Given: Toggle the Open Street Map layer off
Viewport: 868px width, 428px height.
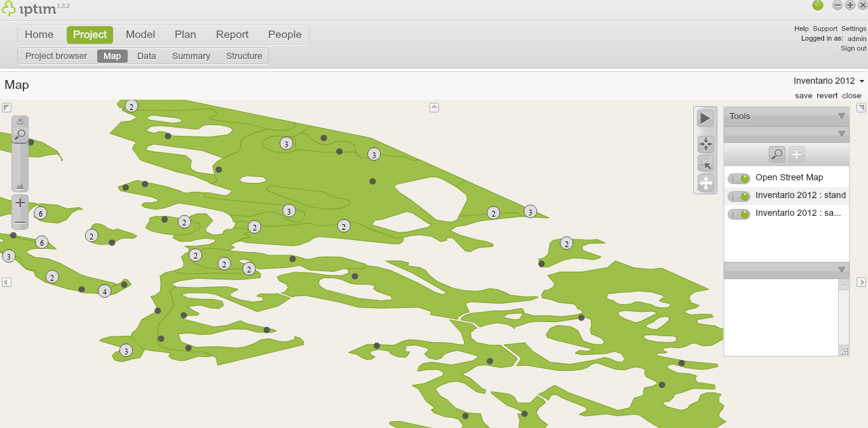Looking at the screenshot, I should coord(739,178).
